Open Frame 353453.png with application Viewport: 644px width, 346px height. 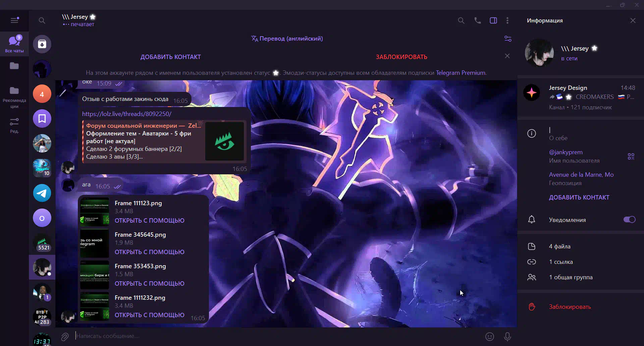point(150,284)
